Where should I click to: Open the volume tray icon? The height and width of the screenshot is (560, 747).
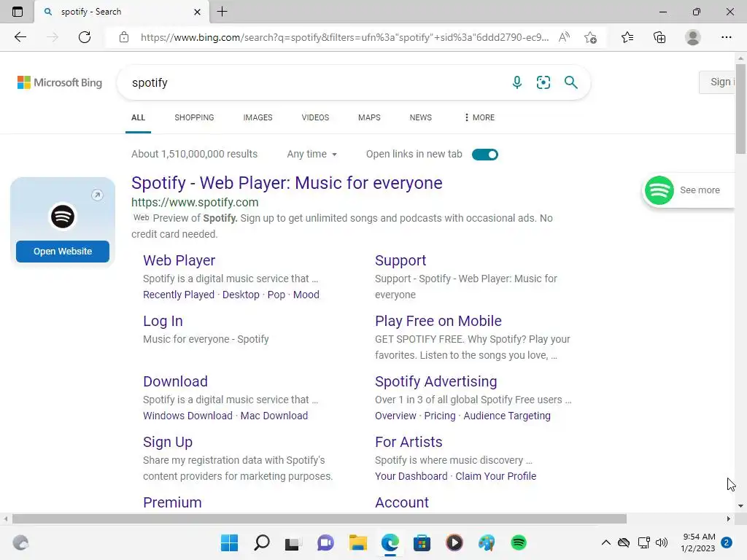pyautogui.click(x=662, y=542)
